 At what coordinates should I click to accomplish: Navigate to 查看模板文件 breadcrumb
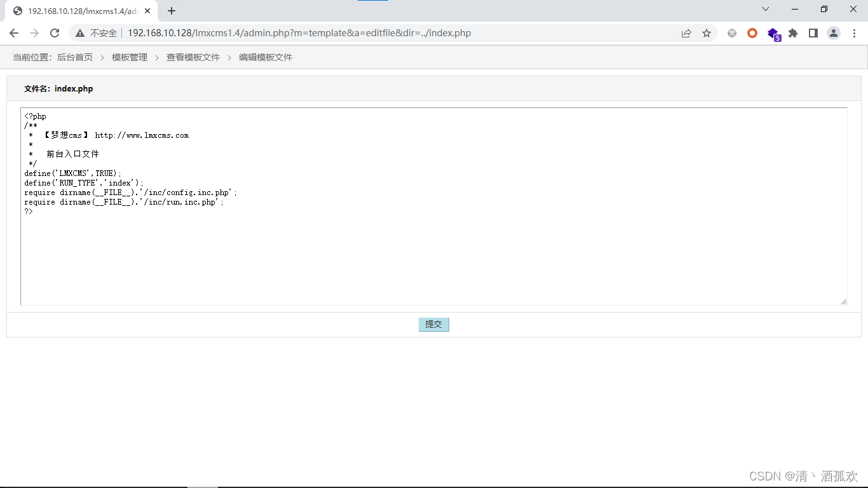(x=193, y=57)
